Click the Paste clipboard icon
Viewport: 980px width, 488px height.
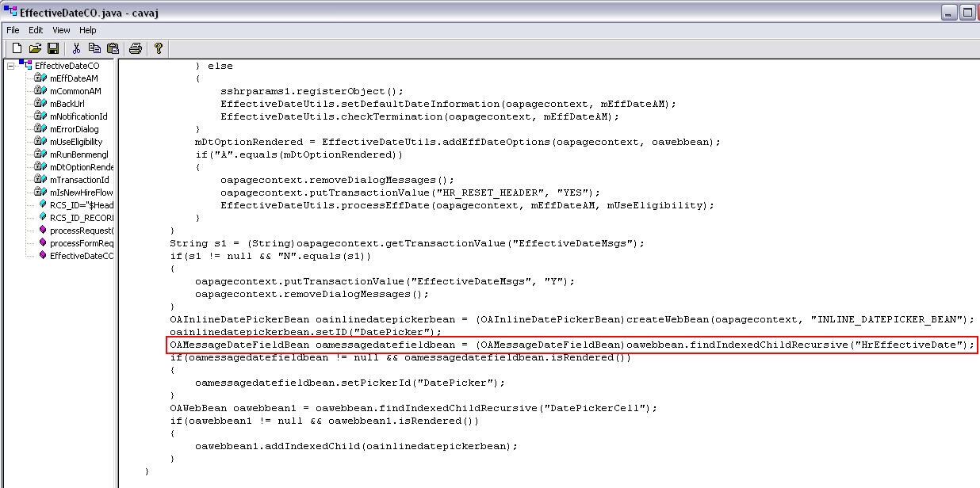click(x=113, y=48)
